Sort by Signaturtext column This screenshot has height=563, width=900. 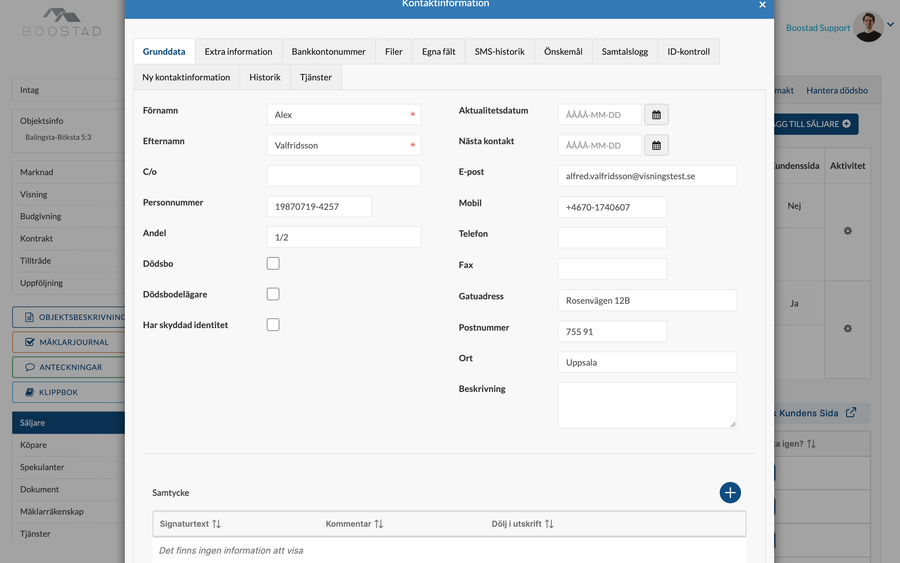tap(190, 523)
